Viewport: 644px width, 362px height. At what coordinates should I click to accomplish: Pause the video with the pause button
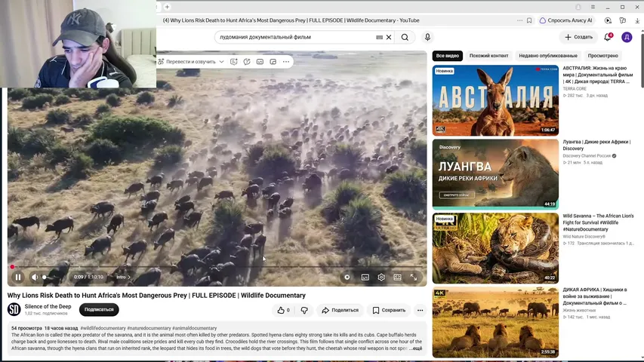point(18,277)
